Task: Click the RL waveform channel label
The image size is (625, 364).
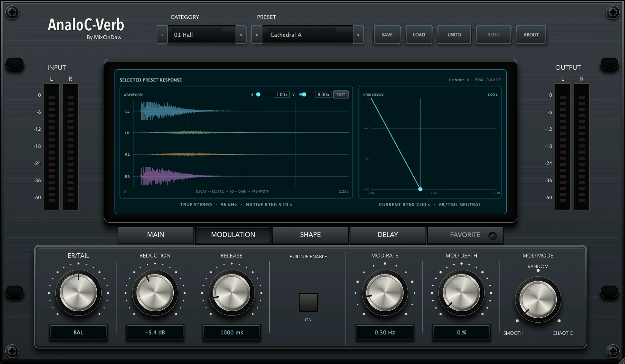Action: pos(127,155)
